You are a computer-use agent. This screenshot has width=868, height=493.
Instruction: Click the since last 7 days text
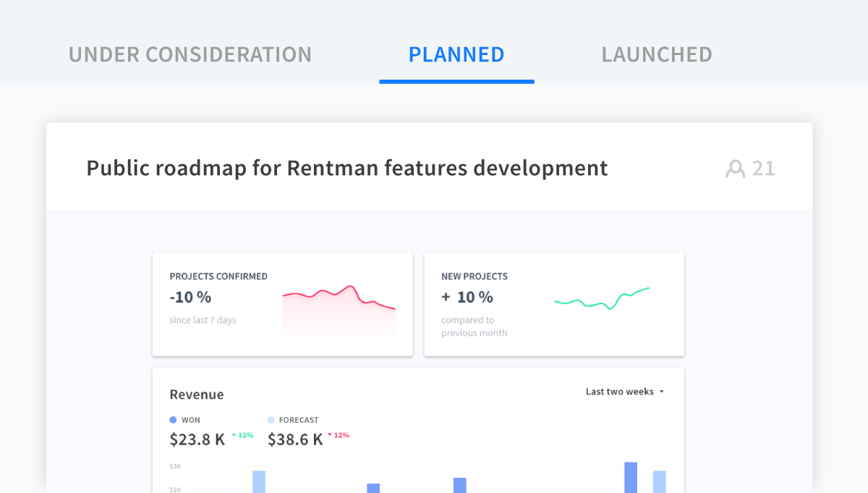[x=203, y=320]
